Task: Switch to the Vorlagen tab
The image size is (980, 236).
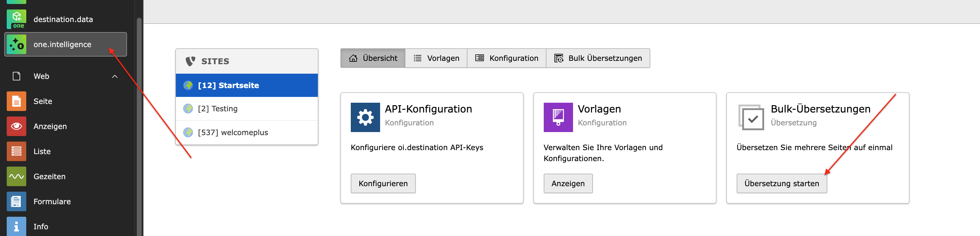Action: (436, 58)
